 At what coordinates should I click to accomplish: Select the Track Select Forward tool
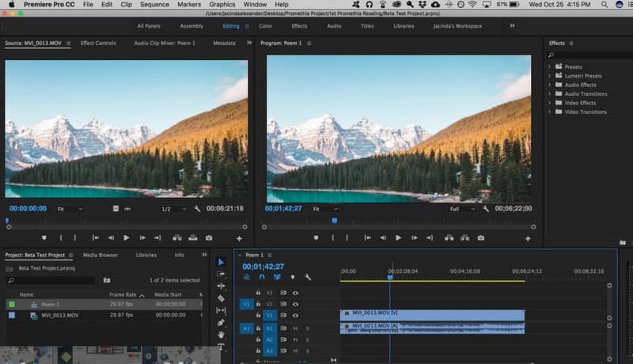pos(221,274)
